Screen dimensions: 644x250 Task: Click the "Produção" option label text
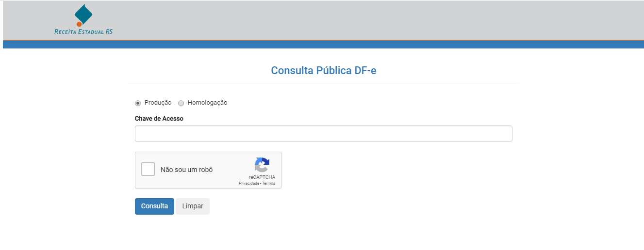point(158,103)
